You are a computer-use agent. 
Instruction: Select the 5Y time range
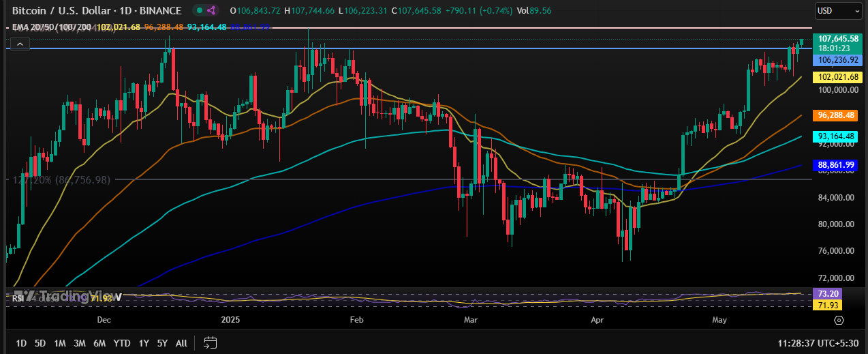click(x=162, y=342)
